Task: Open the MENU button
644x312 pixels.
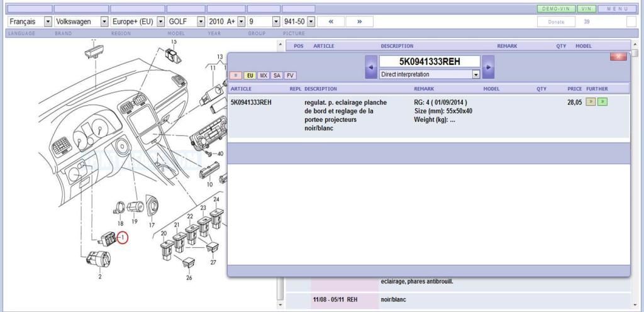Action: 618,9
